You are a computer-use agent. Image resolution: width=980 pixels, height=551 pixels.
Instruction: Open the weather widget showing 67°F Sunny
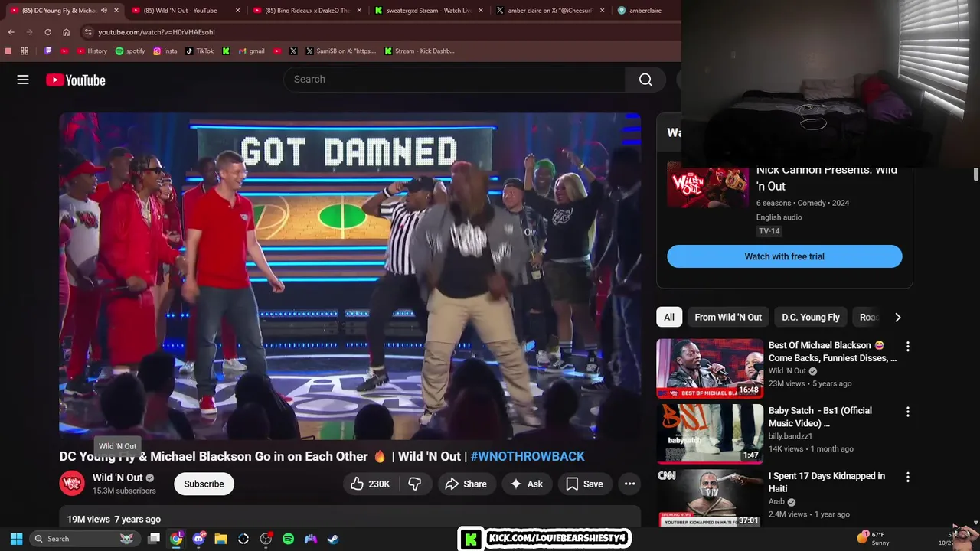tap(873, 539)
